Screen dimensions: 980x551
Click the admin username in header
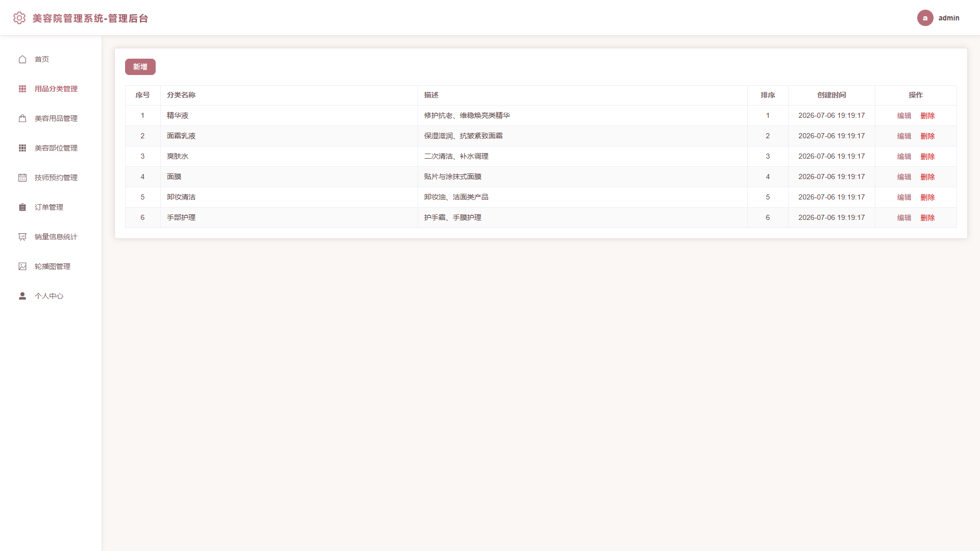click(949, 18)
